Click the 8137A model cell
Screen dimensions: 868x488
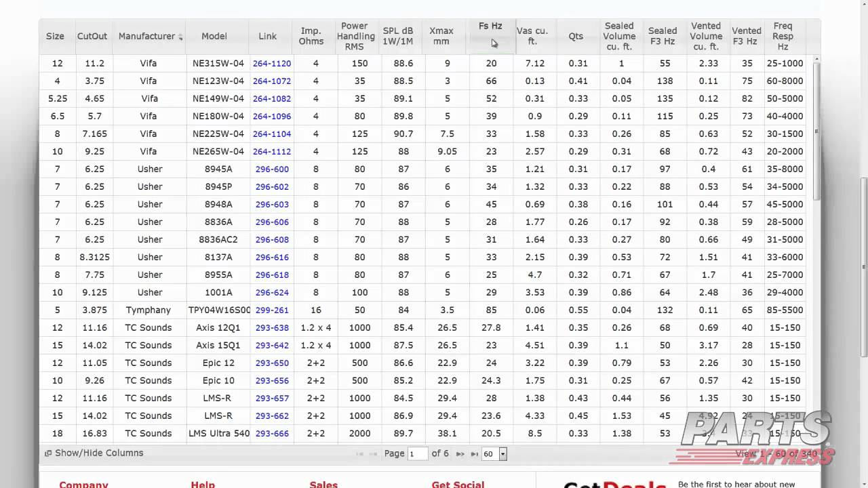(x=218, y=257)
